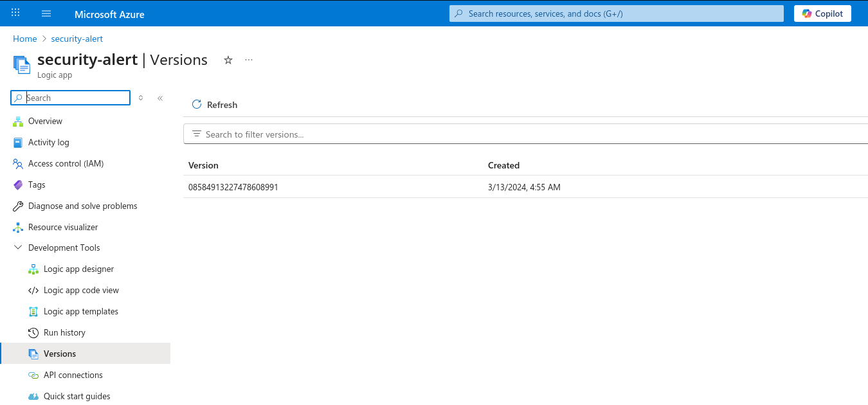Open API connections
This screenshot has width=868, height=405.
tap(73, 375)
